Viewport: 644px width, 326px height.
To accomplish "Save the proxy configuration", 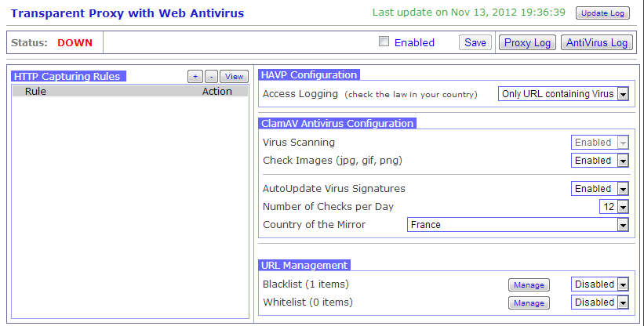I will (475, 42).
